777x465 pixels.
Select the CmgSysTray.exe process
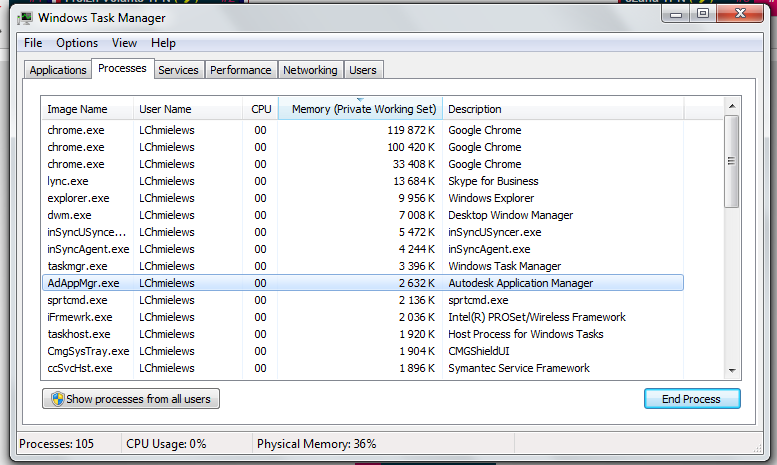point(363,351)
